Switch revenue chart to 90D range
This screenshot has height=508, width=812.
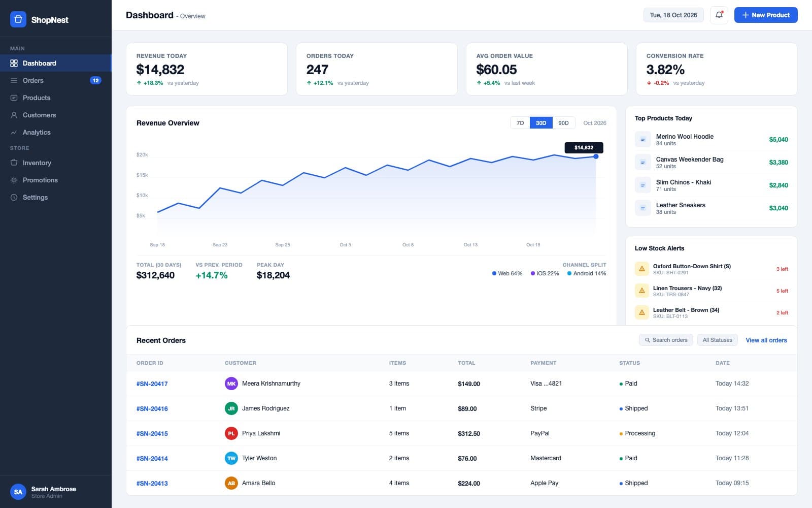coord(563,123)
